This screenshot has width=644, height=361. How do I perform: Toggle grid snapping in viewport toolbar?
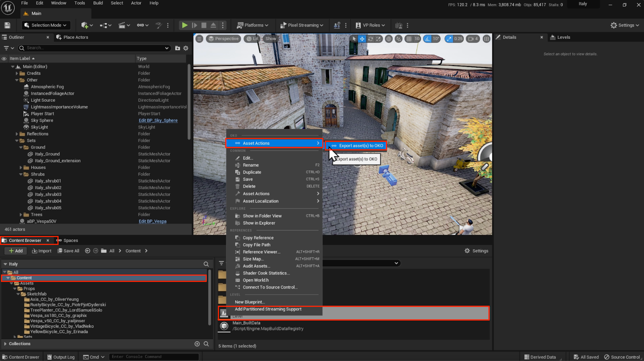pyautogui.click(x=409, y=39)
